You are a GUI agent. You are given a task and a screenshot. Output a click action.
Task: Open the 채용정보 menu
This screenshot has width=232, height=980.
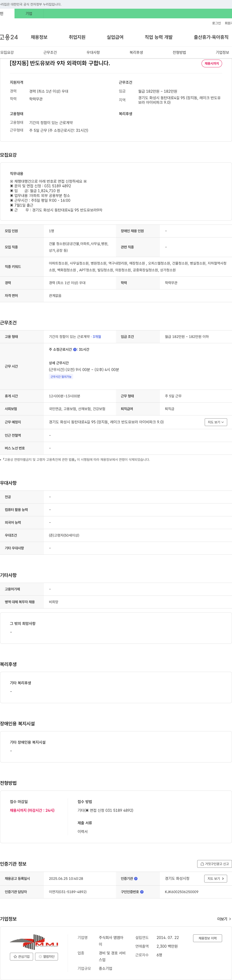[39, 37]
